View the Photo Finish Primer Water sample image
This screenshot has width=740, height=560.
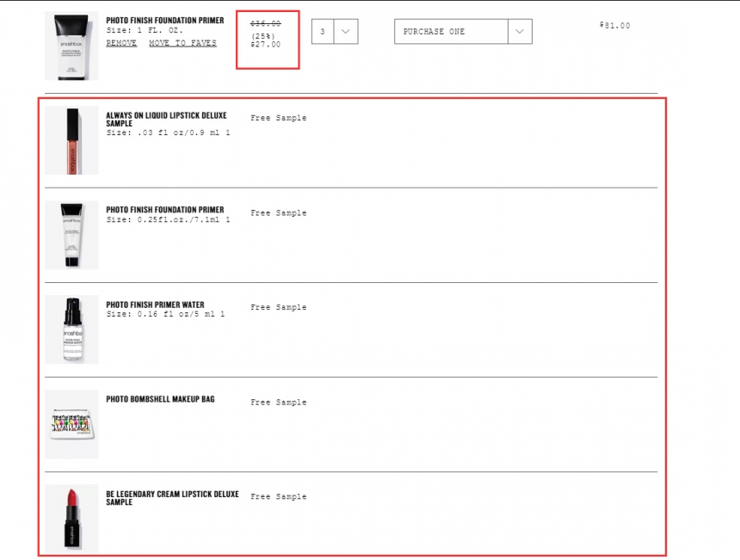[x=71, y=329]
